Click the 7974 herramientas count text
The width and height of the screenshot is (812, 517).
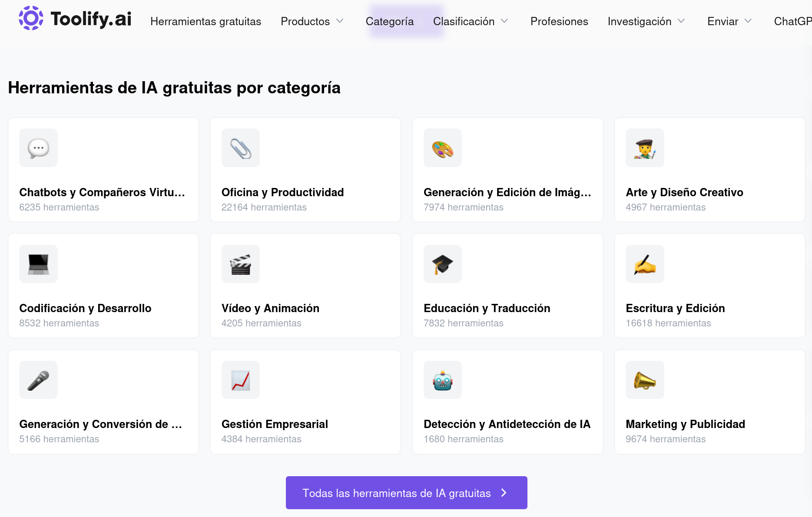[x=463, y=207]
